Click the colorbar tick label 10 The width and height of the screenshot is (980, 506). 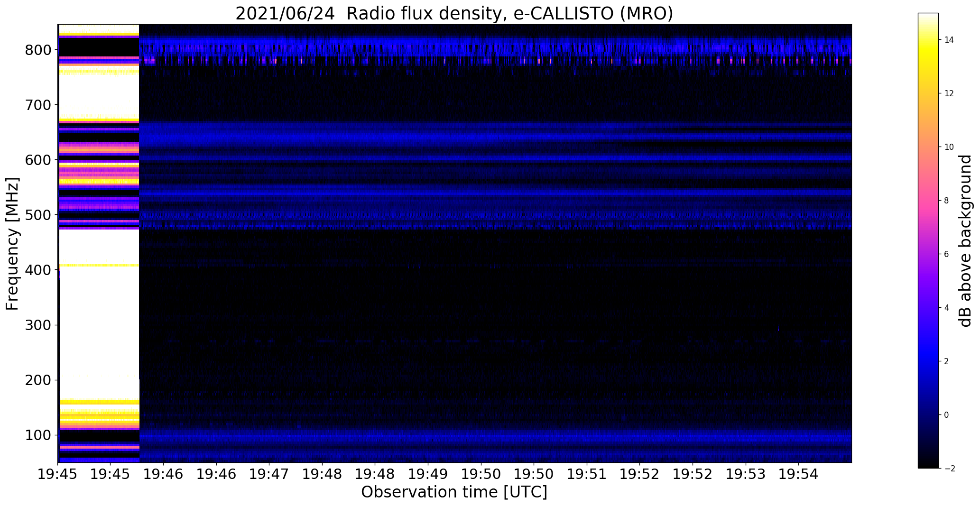pyautogui.click(x=949, y=147)
